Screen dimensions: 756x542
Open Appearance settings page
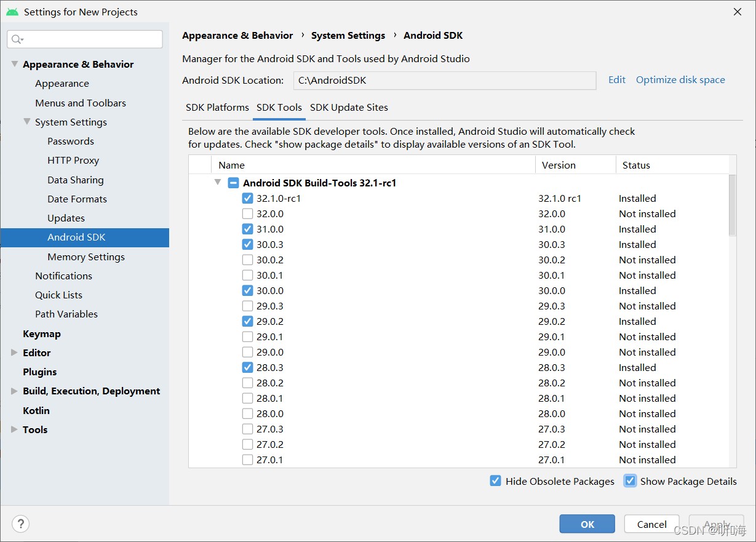[x=62, y=84]
